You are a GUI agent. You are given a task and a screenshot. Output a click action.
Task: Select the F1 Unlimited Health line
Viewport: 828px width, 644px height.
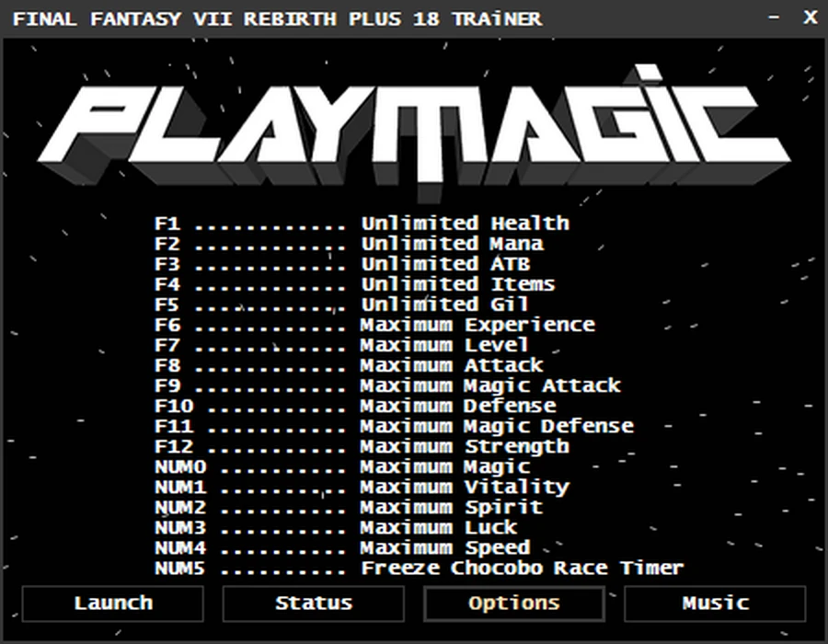click(362, 224)
